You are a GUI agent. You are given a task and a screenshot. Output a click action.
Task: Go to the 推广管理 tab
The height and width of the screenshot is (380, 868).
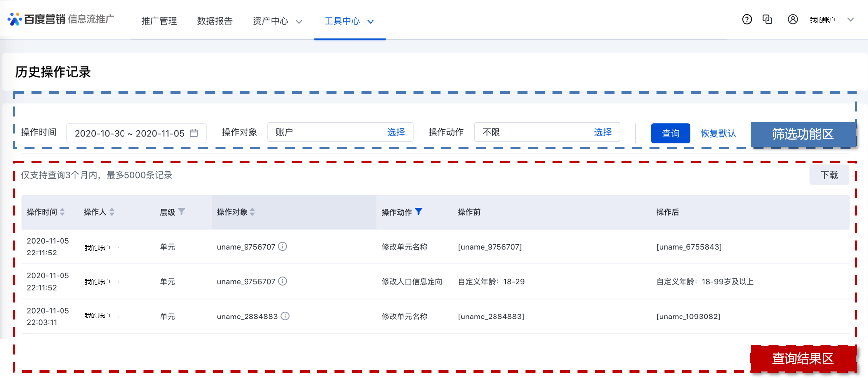159,21
